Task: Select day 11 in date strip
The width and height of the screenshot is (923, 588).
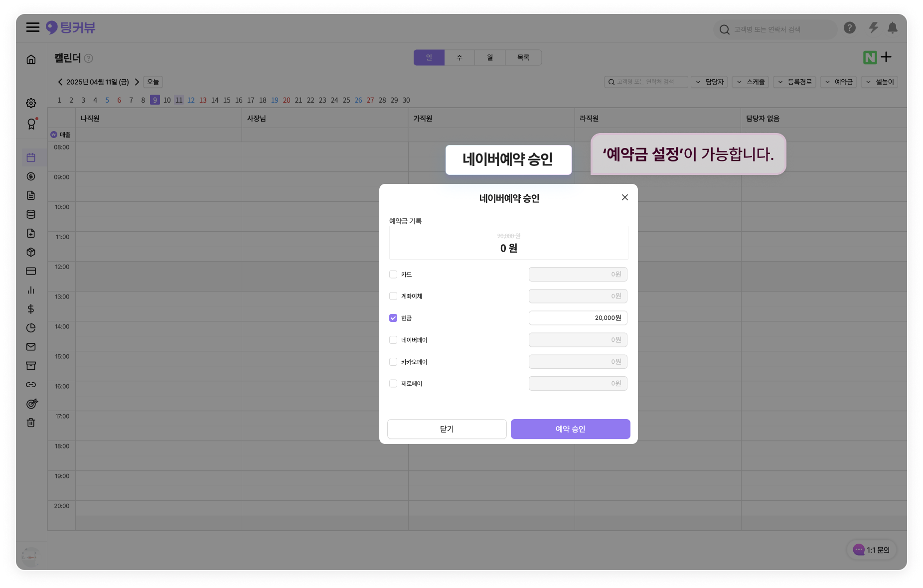Action: click(x=179, y=100)
